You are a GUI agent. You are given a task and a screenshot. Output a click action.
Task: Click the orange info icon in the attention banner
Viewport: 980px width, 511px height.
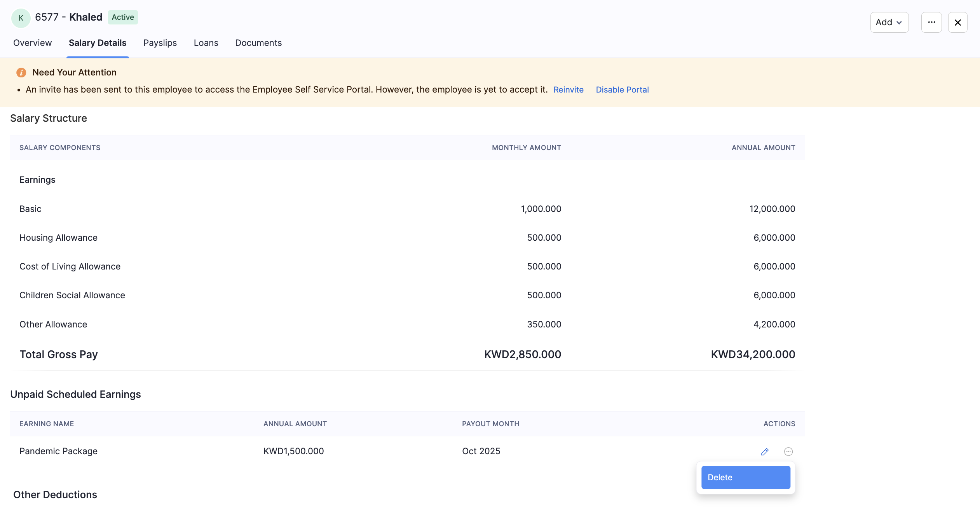point(21,72)
